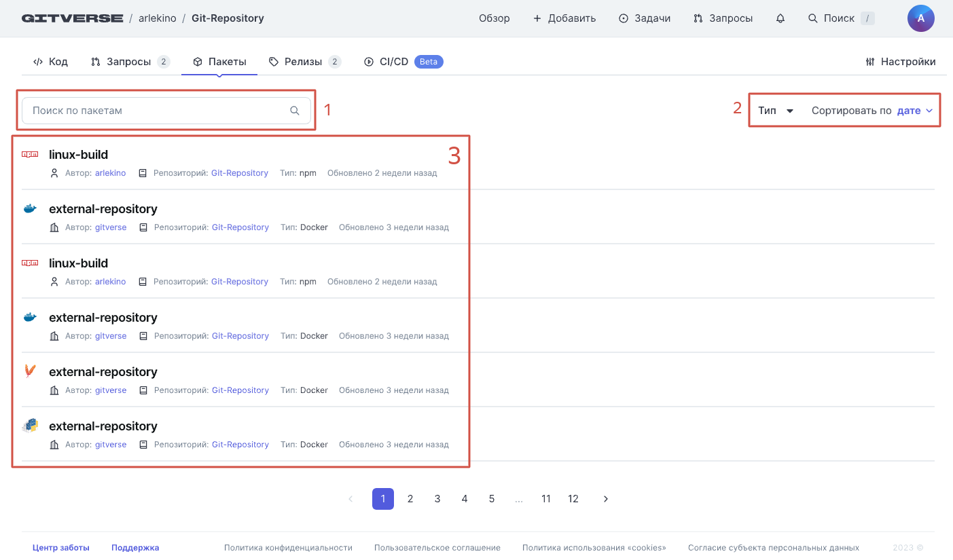This screenshot has width=953, height=560.
Task: Go to page 2
Action: pyautogui.click(x=410, y=499)
